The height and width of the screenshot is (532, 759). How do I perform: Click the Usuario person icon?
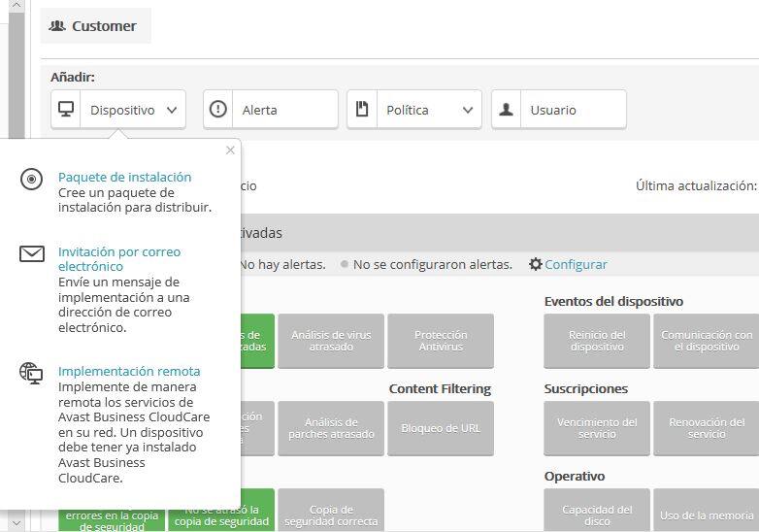pyautogui.click(x=506, y=110)
